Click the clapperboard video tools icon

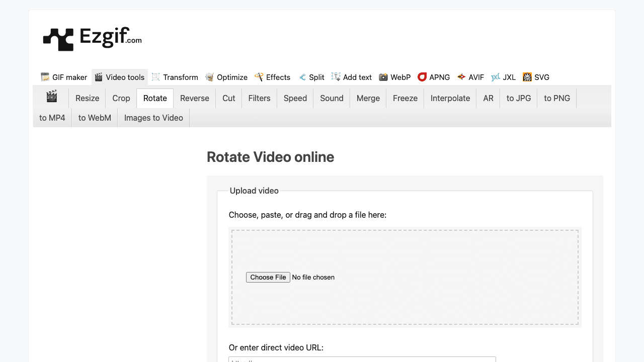pyautogui.click(x=51, y=98)
